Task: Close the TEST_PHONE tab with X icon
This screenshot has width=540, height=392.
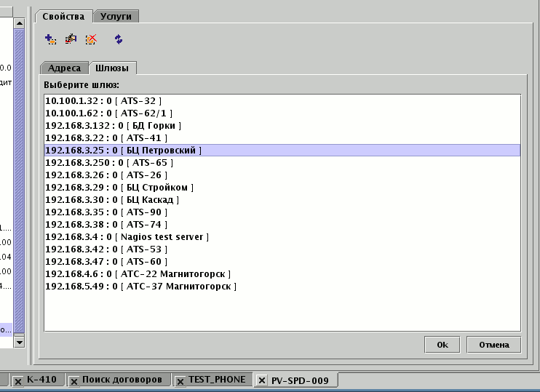Action: coord(180,380)
